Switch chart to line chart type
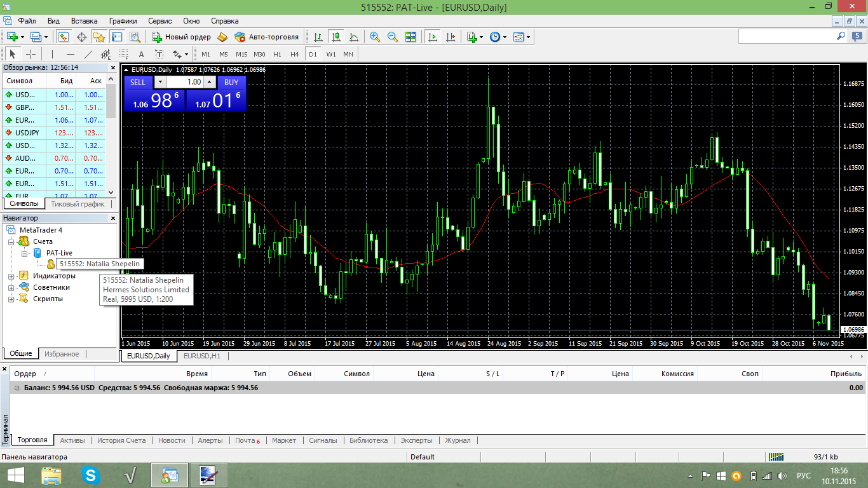The width and height of the screenshot is (868, 488). coord(353,37)
